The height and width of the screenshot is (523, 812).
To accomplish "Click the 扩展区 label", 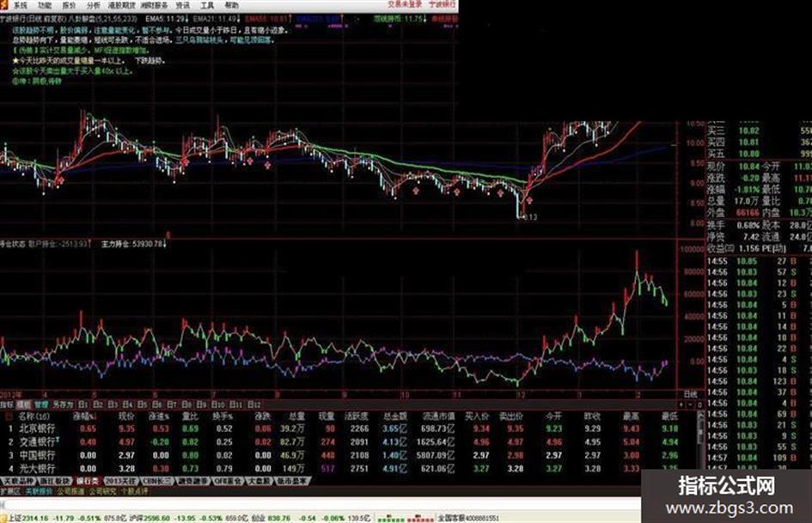I will pos(9,491).
